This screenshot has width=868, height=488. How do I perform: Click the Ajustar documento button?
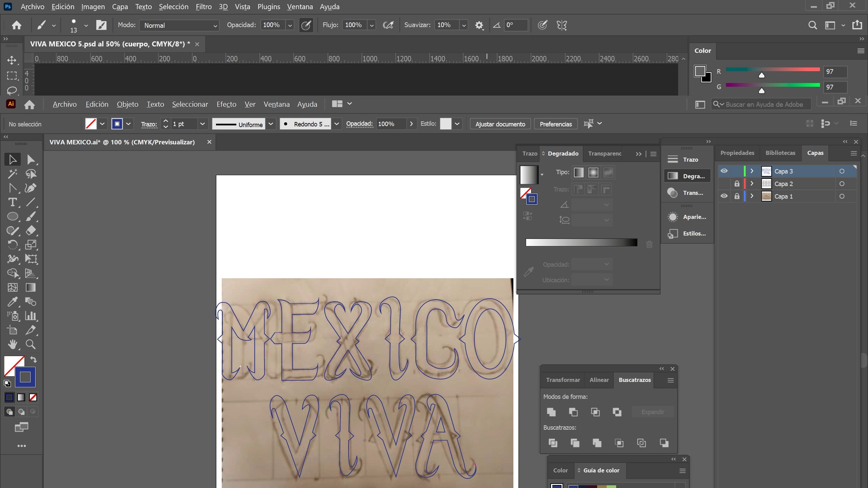coord(500,124)
